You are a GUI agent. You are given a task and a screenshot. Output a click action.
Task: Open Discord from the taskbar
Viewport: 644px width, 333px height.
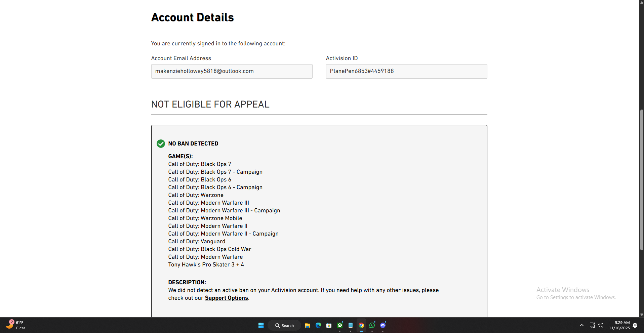383,325
